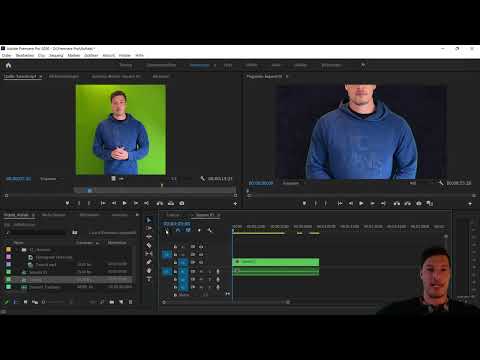Play the clip in the Source monitor
480x360 pixels.
(x=125, y=203)
